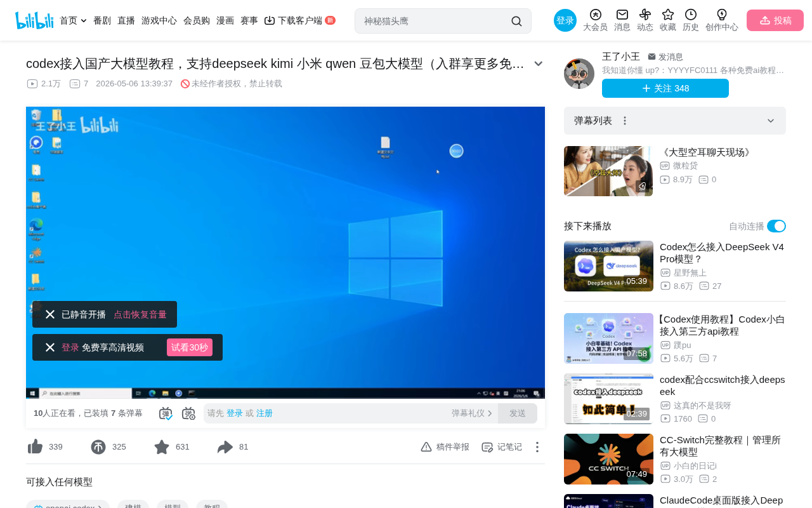
Task: Open the 游戏中心 nav item
Action: click(x=159, y=20)
